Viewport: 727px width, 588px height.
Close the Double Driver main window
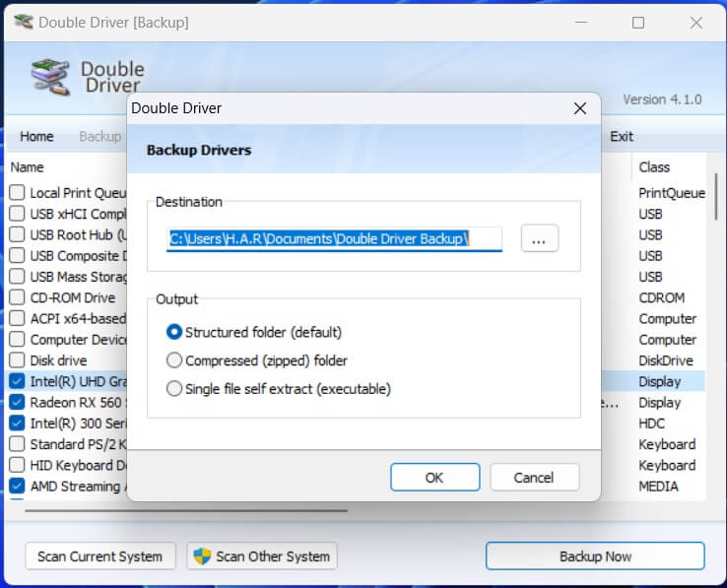click(695, 23)
